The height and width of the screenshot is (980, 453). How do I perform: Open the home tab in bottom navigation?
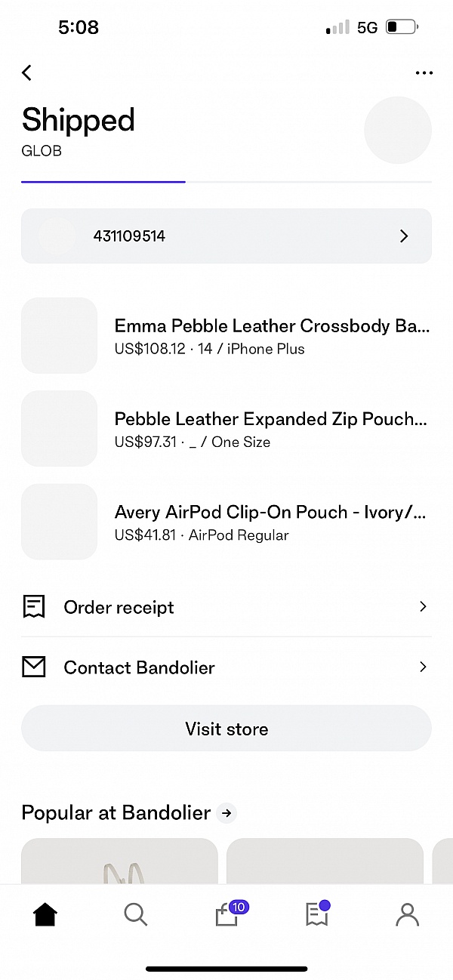point(45,914)
